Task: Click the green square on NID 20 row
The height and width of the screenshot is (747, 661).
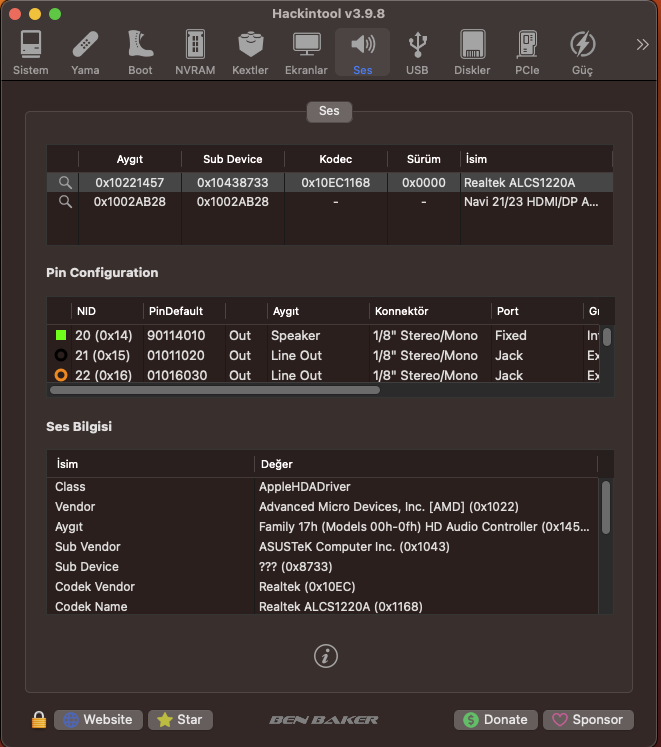Action: pos(61,335)
